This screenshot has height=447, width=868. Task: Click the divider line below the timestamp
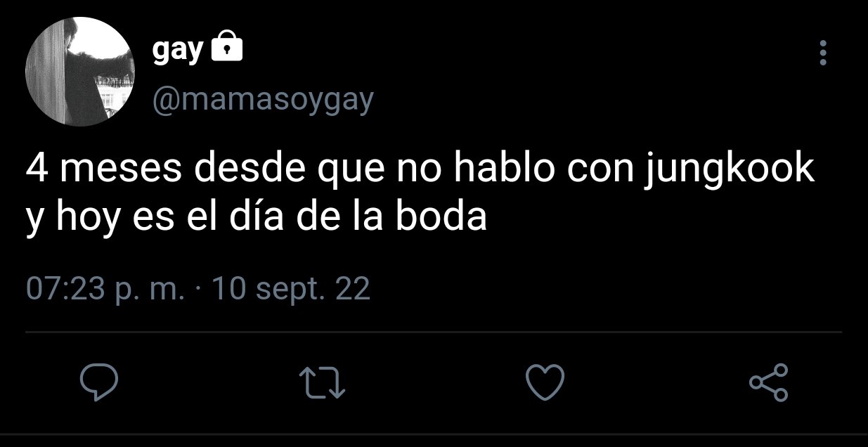pos(434,332)
